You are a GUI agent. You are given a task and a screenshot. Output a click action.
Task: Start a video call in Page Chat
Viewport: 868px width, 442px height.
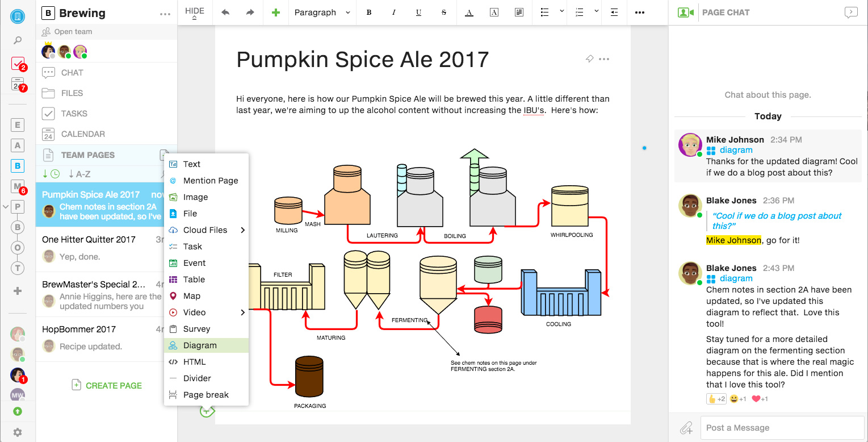click(x=686, y=12)
